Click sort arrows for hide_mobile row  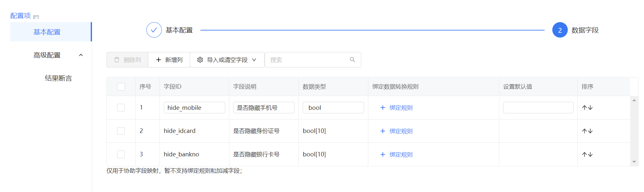click(x=587, y=108)
